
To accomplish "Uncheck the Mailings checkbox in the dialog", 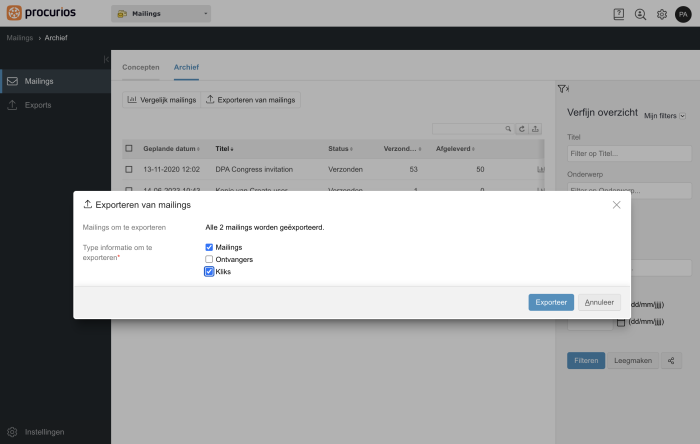I will [209, 247].
